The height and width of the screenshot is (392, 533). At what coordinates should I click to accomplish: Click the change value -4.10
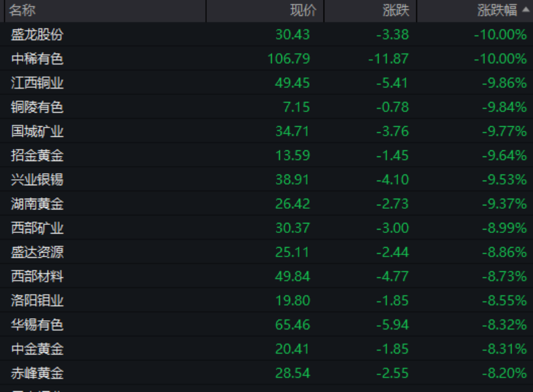392,179
